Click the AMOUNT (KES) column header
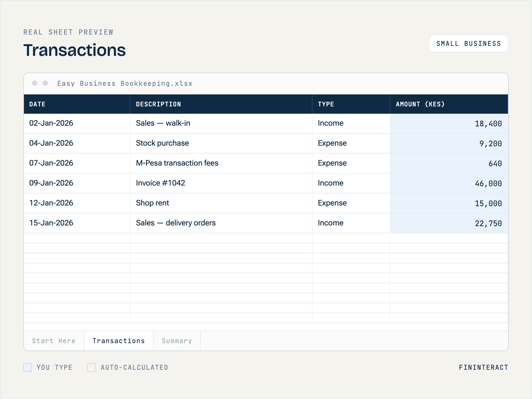532x399 pixels. coord(449,104)
